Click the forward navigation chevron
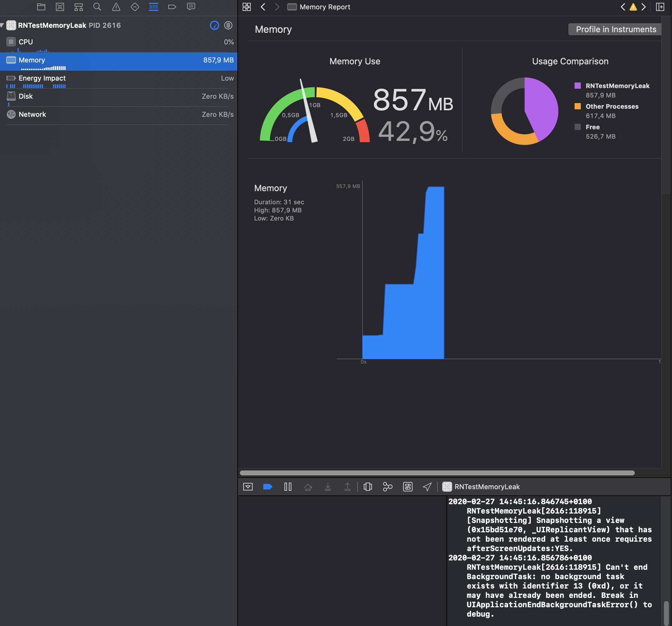Screen dimensions: 672x626 tap(277, 7)
